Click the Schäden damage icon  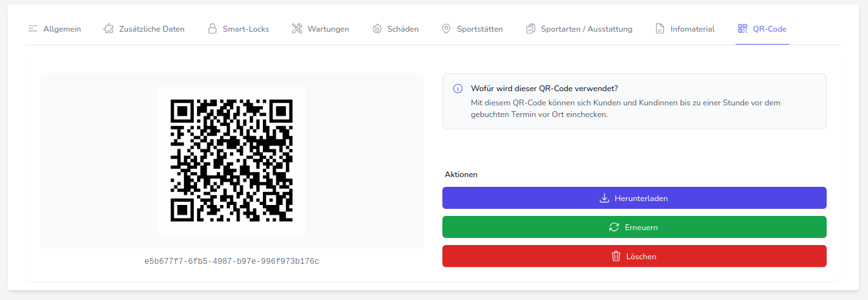tap(377, 29)
